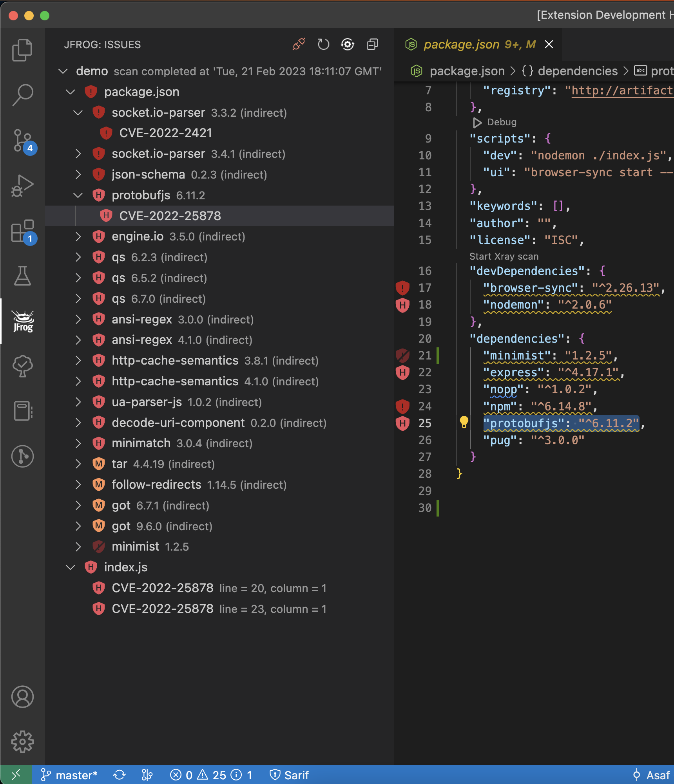Open problems panel from errors and warnings count
674x784 pixels.
click(x=211, y=775)
